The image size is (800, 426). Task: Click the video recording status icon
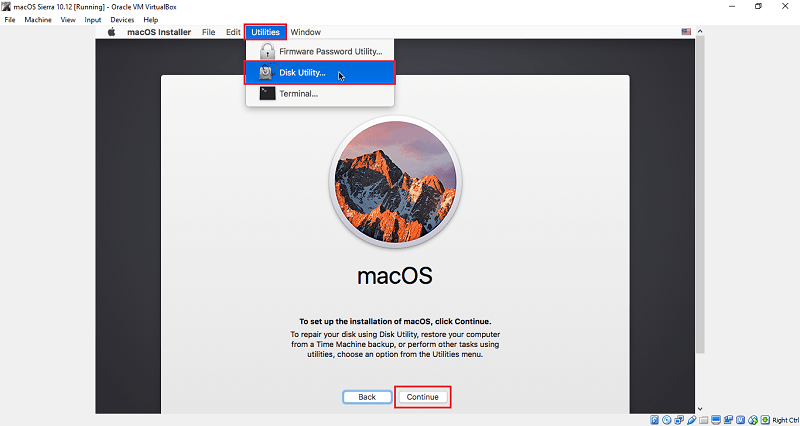[729, 420]
